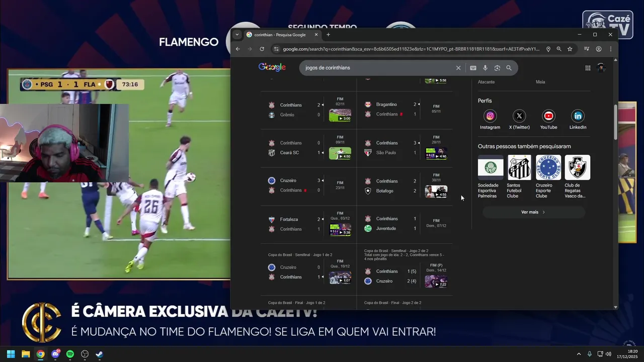This screenshot has height=362, width=644.
Task: Play Fortaleza vs Corinthians highlights video
Action: click(x=340, y=230)
